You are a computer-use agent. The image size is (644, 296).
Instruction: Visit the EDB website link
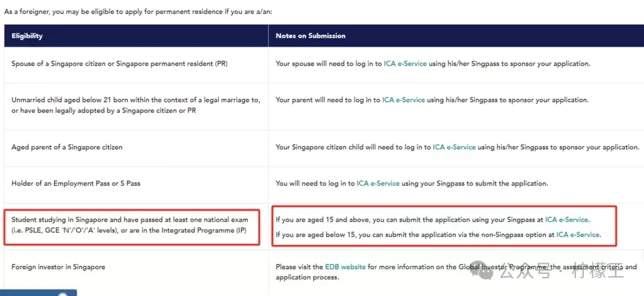point(345,267)
